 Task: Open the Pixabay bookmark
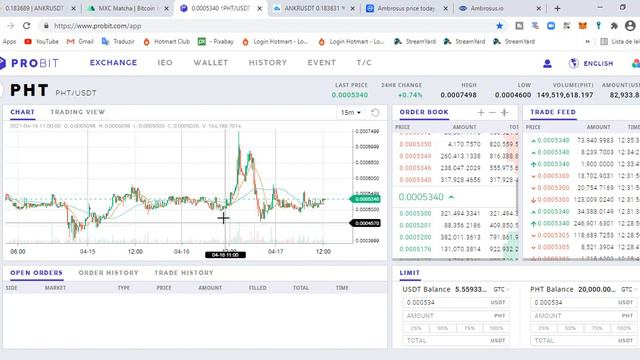coord(216,42)
